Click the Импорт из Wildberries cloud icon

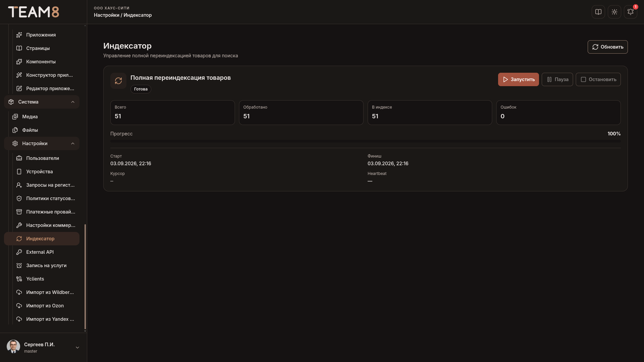(x=19, y=292)
